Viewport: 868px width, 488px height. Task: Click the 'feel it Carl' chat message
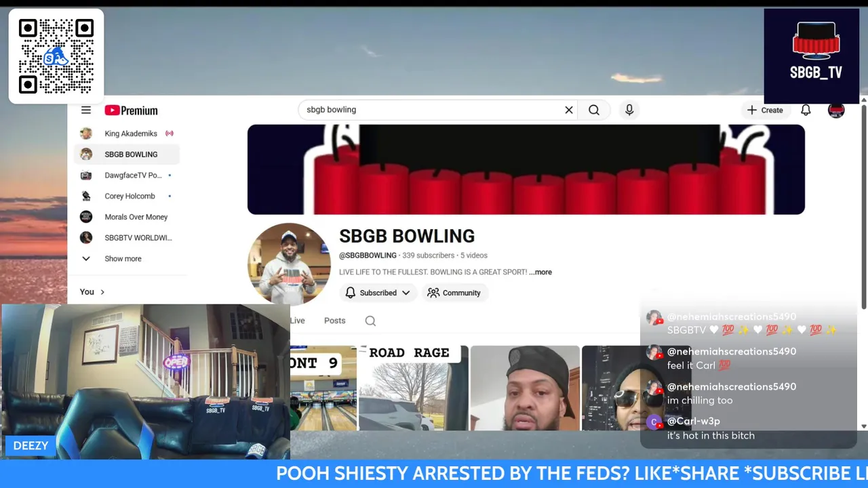tap(699, 365)
